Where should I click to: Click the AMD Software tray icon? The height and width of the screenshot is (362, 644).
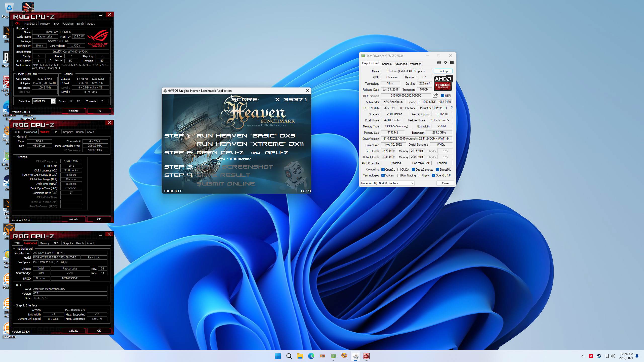point(591,356)
